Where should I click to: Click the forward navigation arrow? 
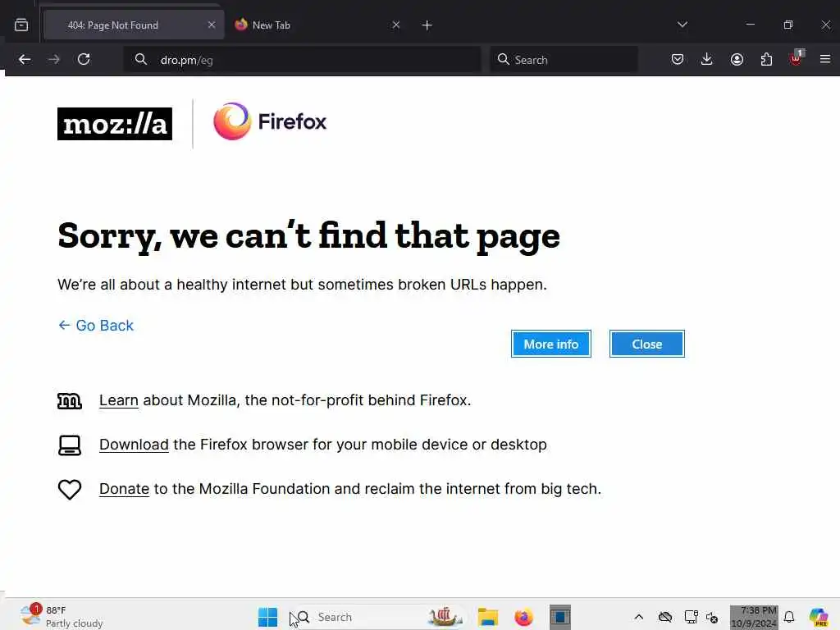pos(54,59)
